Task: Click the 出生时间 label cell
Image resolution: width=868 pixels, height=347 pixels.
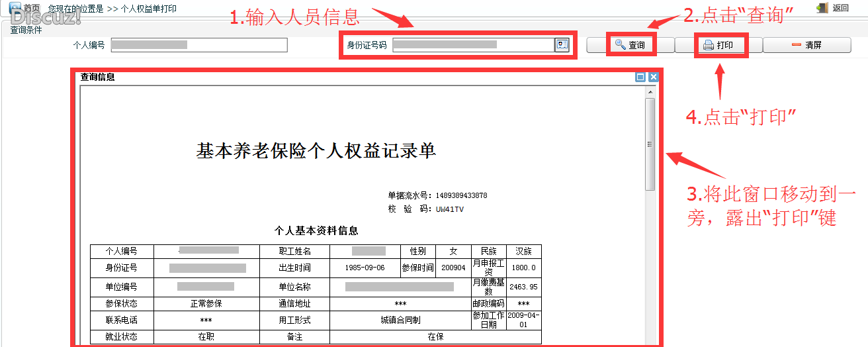Action: point(294,268)
